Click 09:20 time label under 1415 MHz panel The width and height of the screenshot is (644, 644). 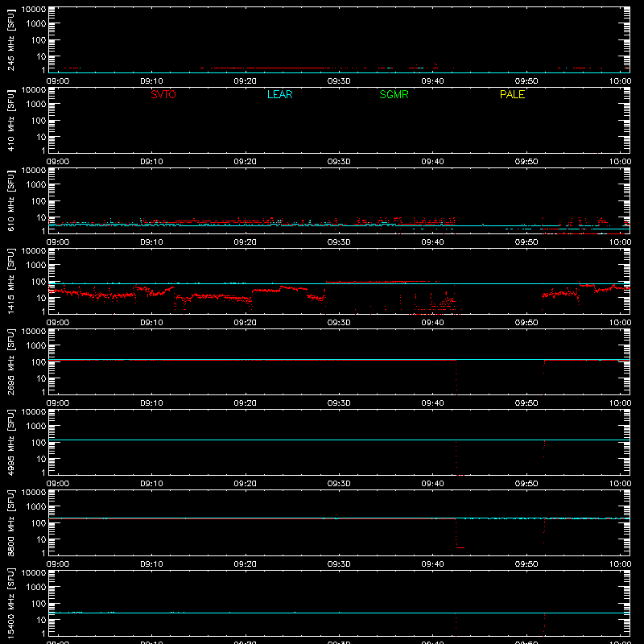click(x=246, y=323)
